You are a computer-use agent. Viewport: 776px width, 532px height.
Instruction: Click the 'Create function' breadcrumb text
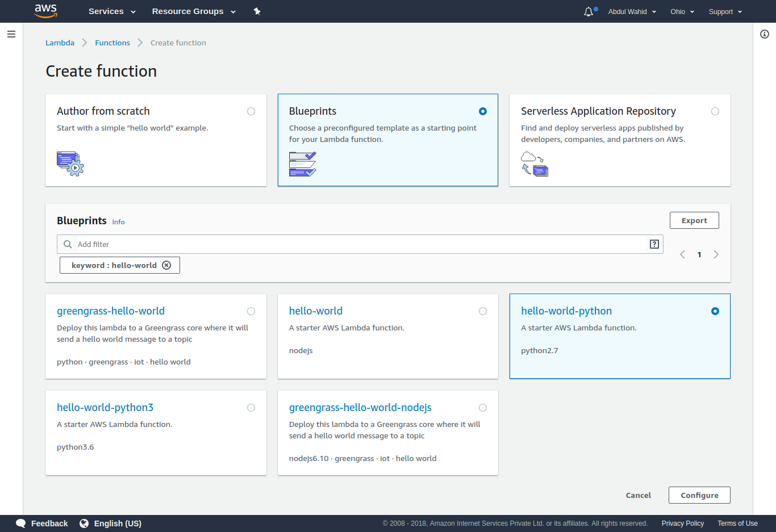click(x=178, y=43)
